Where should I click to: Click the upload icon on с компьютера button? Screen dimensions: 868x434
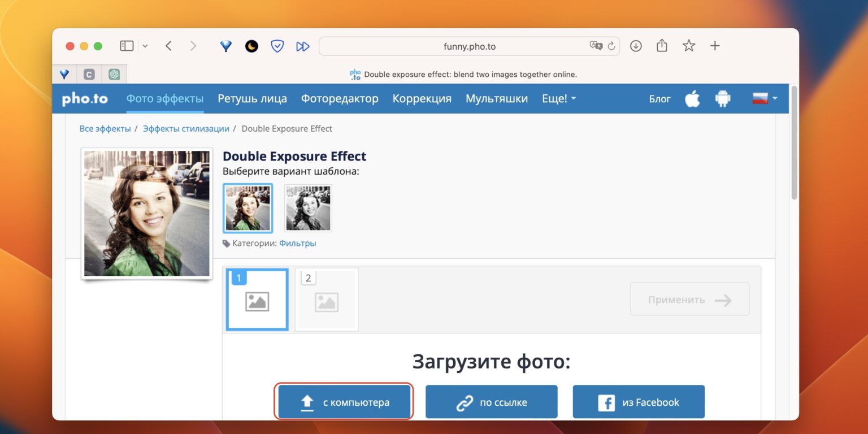click(x=307, y=402)
